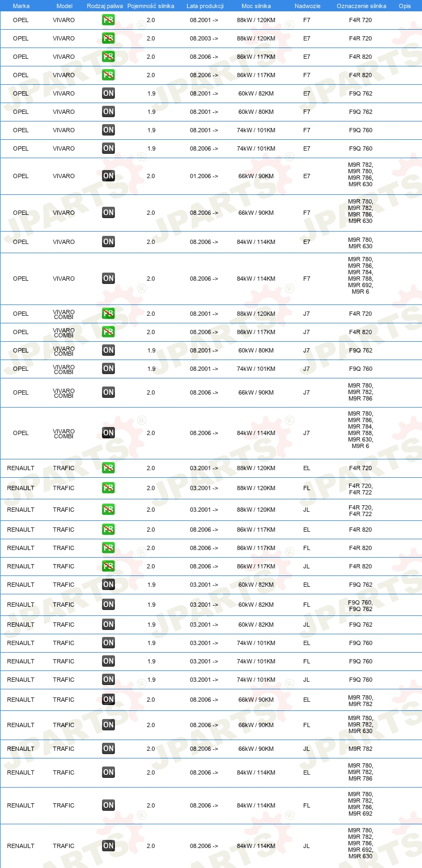Click ON icon in Trafic EL 60kW / 82KM row
The height and width of the screenshot is (868, 422).
click(x=108, y=585)
